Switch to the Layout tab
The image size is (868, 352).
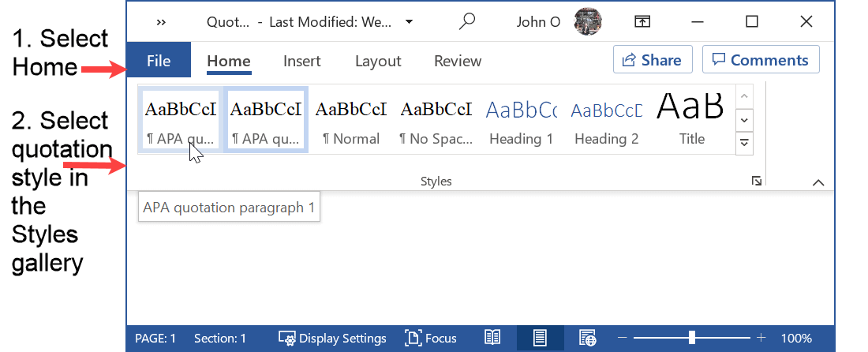(378, 61)
